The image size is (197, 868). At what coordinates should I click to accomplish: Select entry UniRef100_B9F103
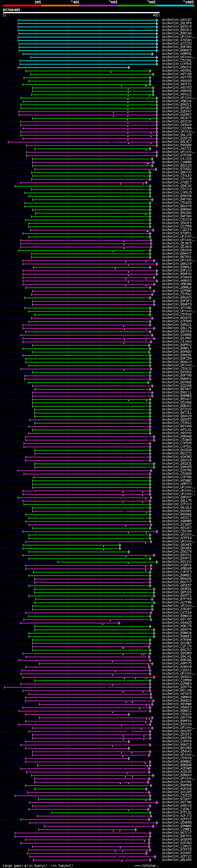[177, 270]
